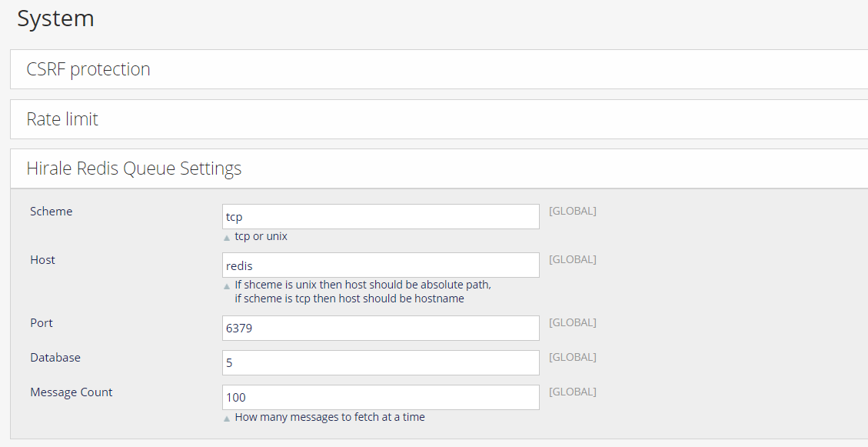Screen dimensions: 868x447
Task: Click triangle icon beside 'tcp or unix' hint
Action: click(227, 238)
